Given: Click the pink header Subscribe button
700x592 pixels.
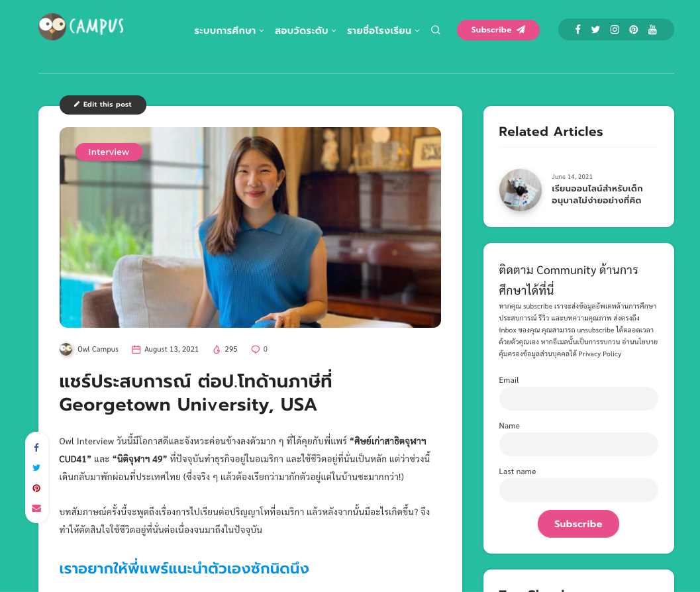Looking at the screenshot, I should 498,30.
